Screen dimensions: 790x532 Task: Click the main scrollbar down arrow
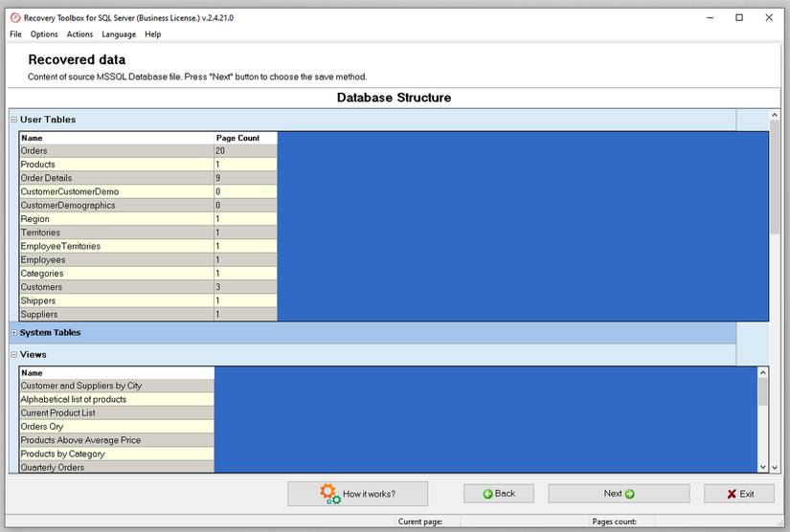(775, 467)
